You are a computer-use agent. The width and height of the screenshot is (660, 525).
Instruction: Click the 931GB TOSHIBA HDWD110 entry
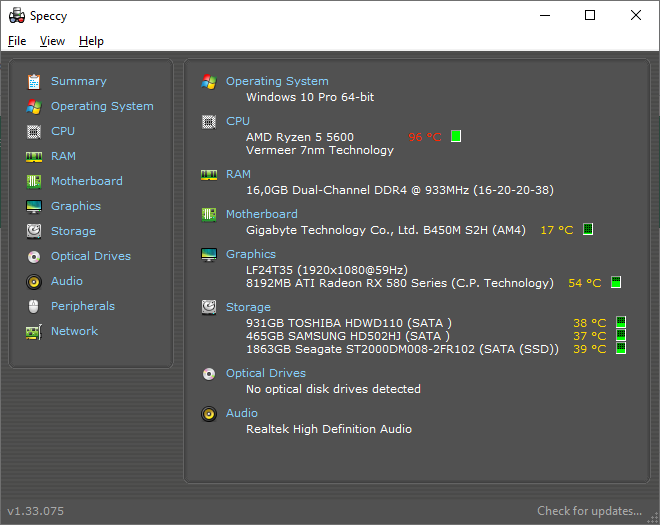tap(349, 323)
